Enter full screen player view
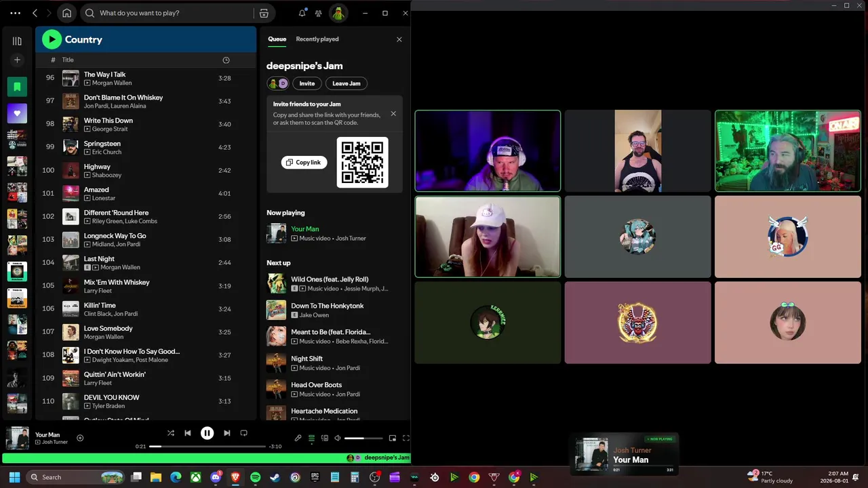Image resolution: width=868 pixels, height=488 pixels. 406,438
